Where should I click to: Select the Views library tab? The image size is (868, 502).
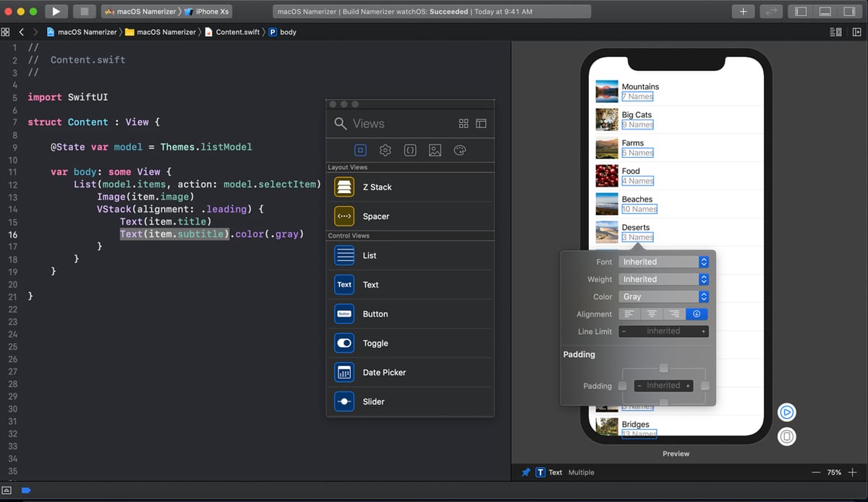pyautogui.click(x=360, y=150)
